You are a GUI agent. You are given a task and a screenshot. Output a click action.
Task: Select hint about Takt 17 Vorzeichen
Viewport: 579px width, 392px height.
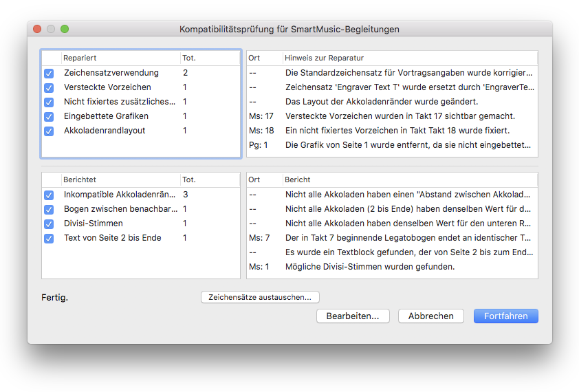[400, 116]
